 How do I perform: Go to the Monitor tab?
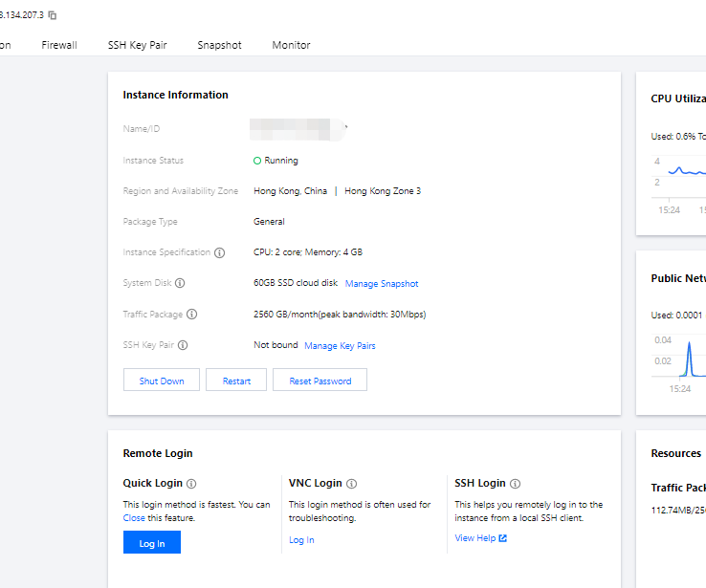291,45
